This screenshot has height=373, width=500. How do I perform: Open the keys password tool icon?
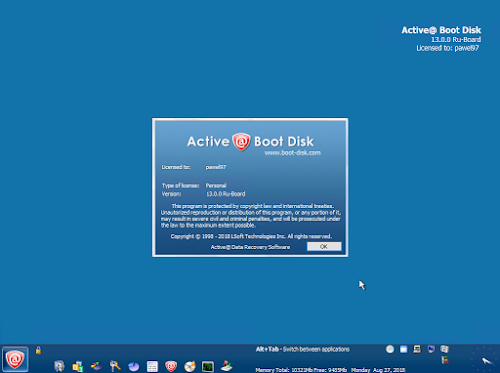click(x=115, y=366)
